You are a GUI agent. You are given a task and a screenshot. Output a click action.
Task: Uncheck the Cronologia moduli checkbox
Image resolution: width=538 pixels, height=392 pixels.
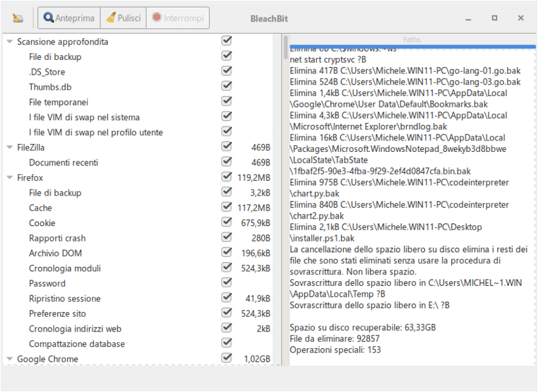coord(227,267)
